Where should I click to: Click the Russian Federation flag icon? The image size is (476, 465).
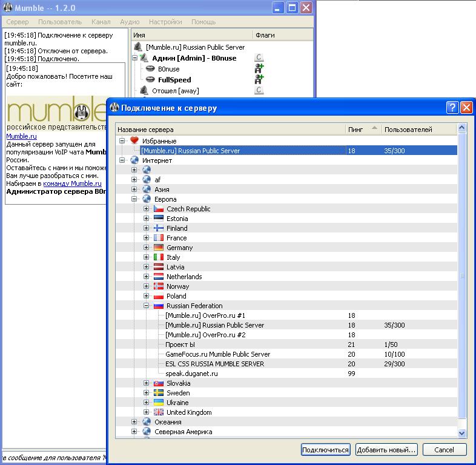point(159,306)
